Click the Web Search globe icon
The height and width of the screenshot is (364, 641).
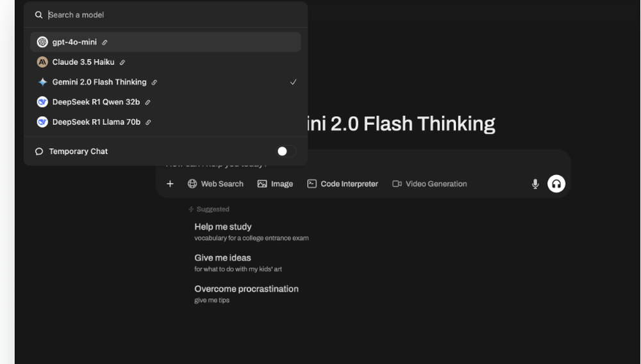click(x=192, y=184)
